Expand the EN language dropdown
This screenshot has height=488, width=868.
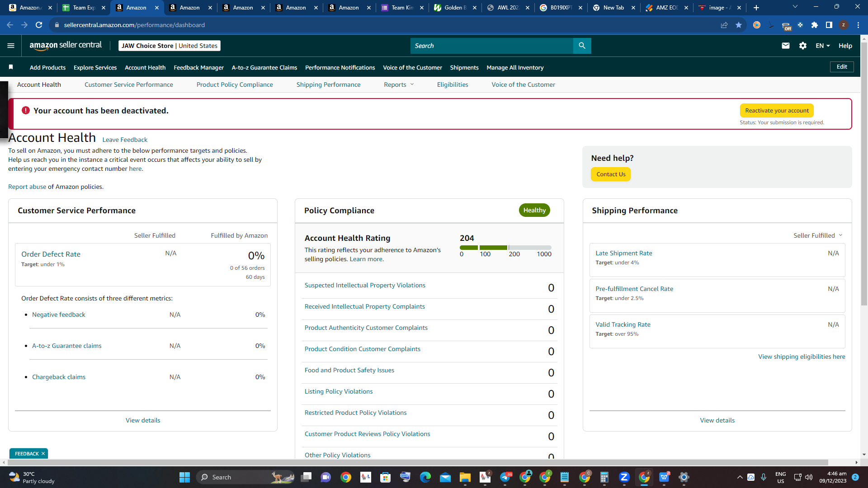(x=823, y=46)
